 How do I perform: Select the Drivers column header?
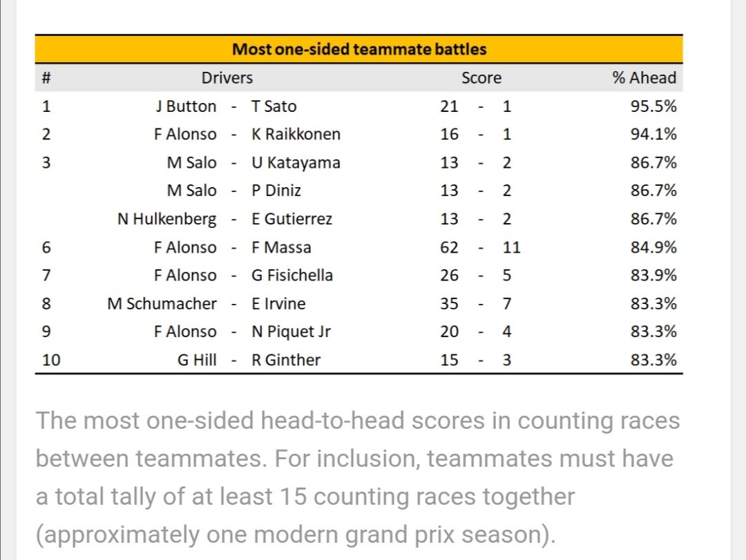click(x=227, y=77)
